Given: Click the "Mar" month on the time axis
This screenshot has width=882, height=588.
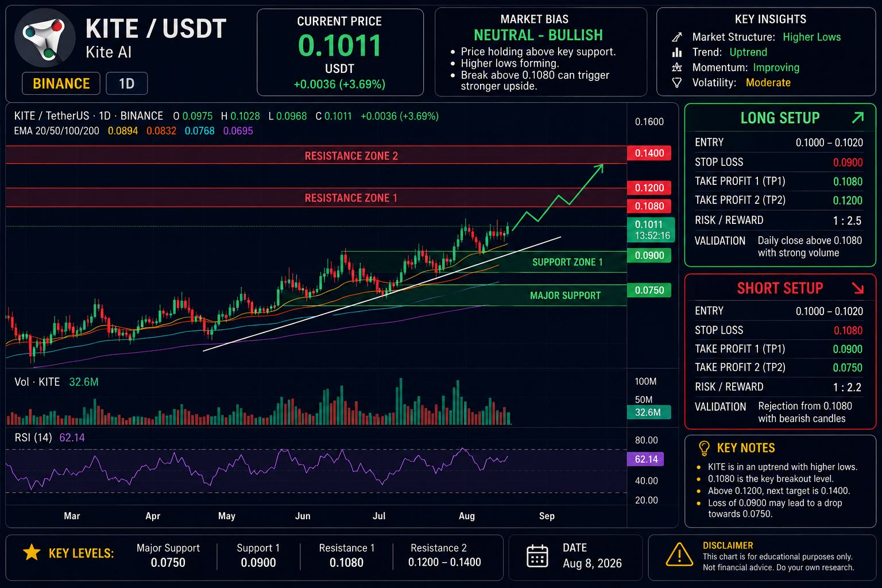Looking at the screenshot, I should pyautogui.click(x=72, y=516).
